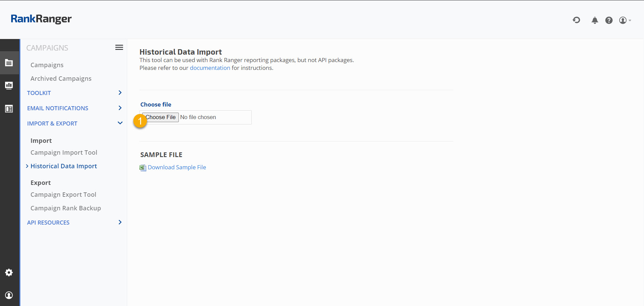Viewport: 644px width, 306px height.
Task: Open the notifications bell
Action: (x=594, y=20)
